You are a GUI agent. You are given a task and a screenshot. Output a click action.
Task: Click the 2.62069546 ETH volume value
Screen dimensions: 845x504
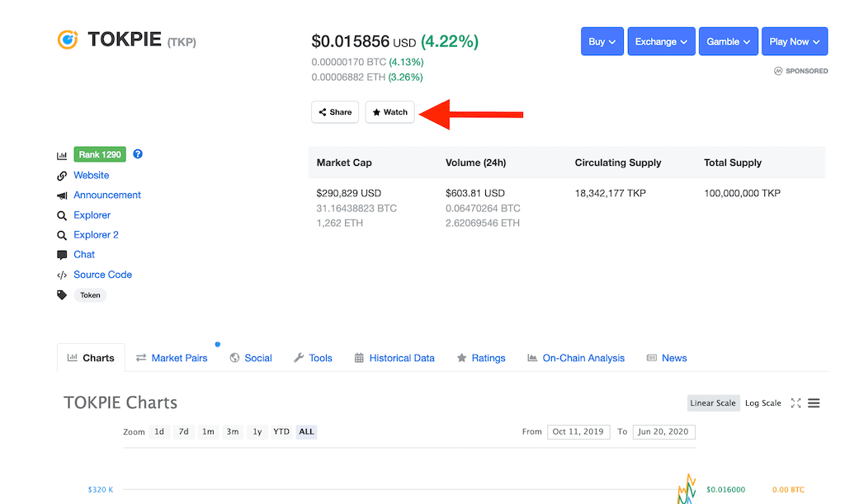[x=482, y=223]
